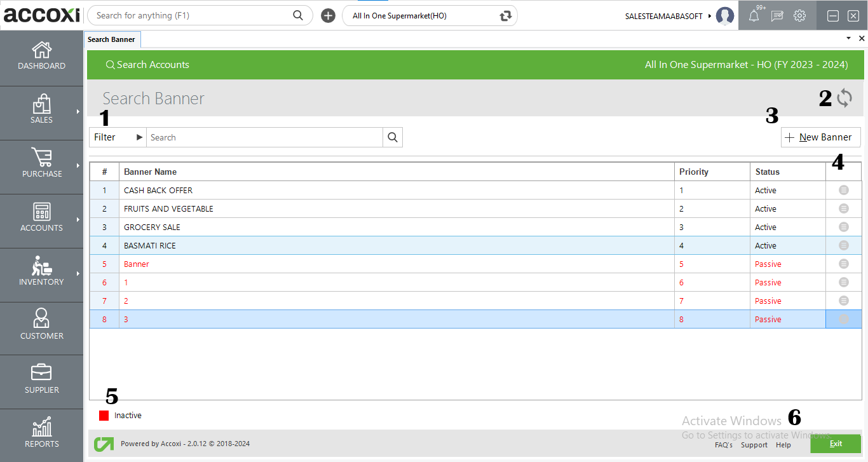868x462 pixels.
Task: Open the Dashboard from the sidebar
Action: tap(41, 56)
